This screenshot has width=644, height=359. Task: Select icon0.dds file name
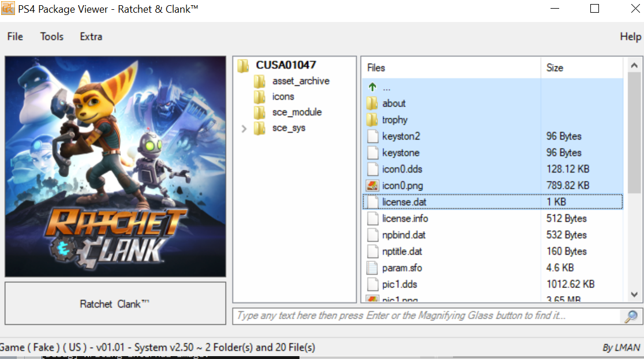click(x=402, y=169)
